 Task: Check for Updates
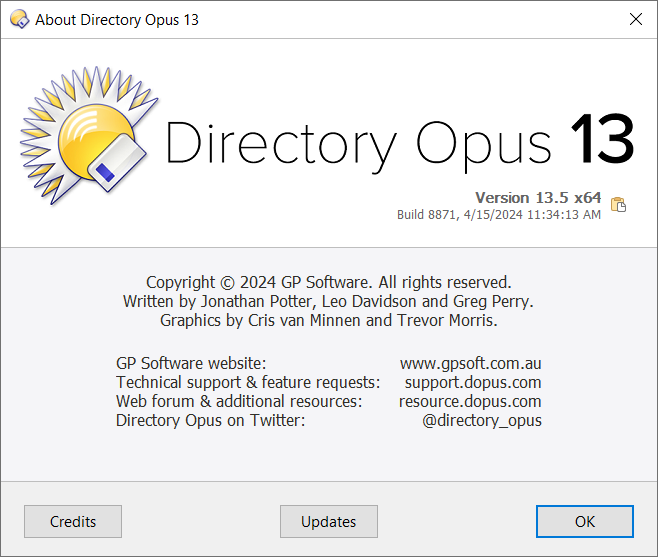(x=329, y=521)
